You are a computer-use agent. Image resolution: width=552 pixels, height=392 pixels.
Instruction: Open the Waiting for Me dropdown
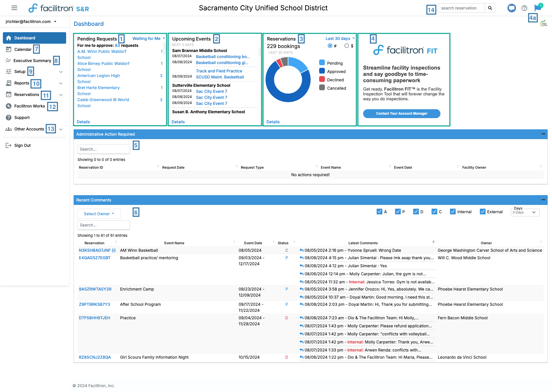pyautogui.click(x=148, y=38)
